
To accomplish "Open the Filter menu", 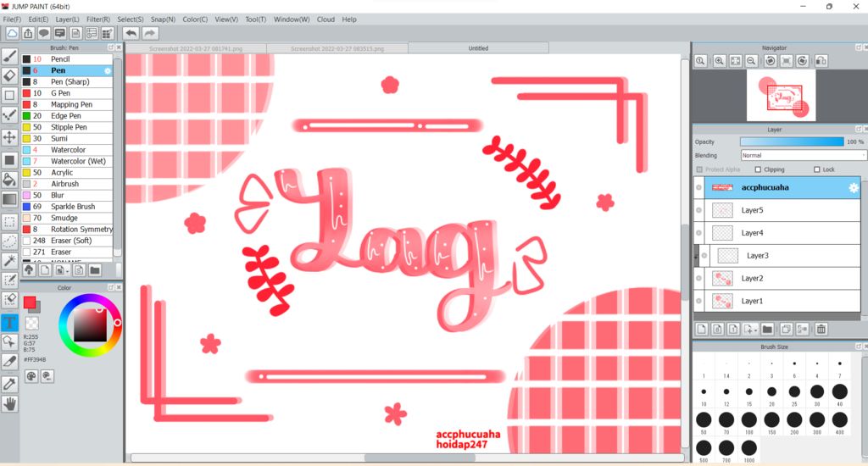I will (x=98, y=19).
